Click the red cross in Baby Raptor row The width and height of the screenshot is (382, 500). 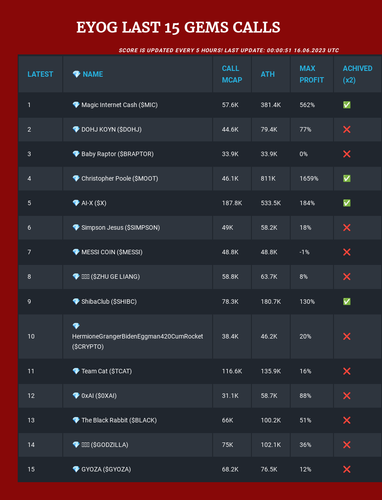click(347, 154)
